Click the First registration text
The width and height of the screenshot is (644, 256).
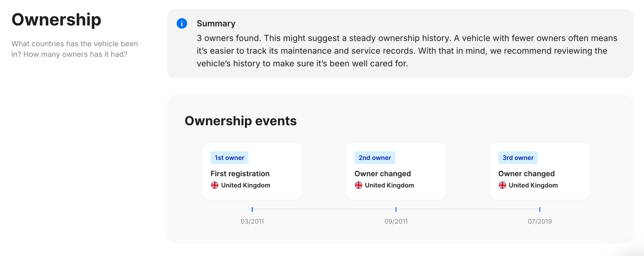(240, 174)
